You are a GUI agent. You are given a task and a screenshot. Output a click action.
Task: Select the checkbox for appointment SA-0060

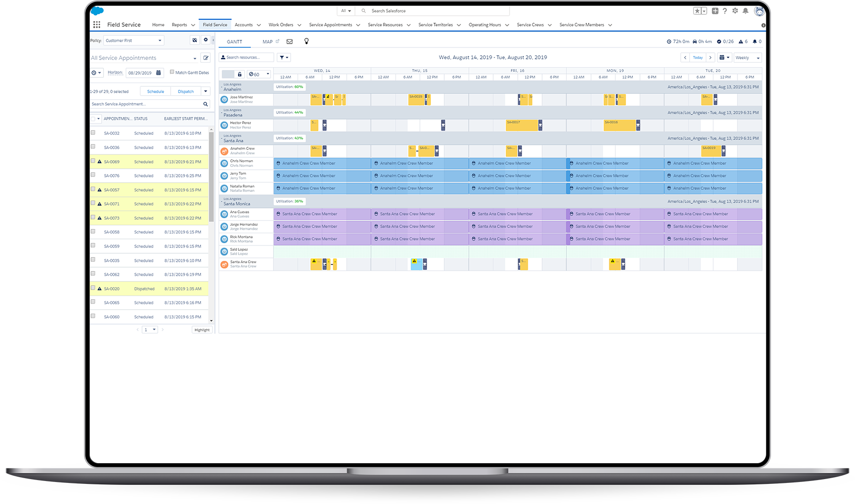93,316
